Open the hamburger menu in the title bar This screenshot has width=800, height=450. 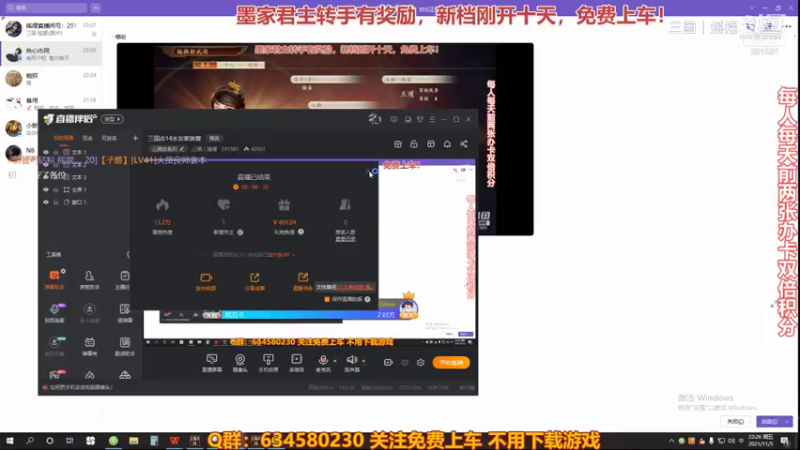tap(432, 119)
